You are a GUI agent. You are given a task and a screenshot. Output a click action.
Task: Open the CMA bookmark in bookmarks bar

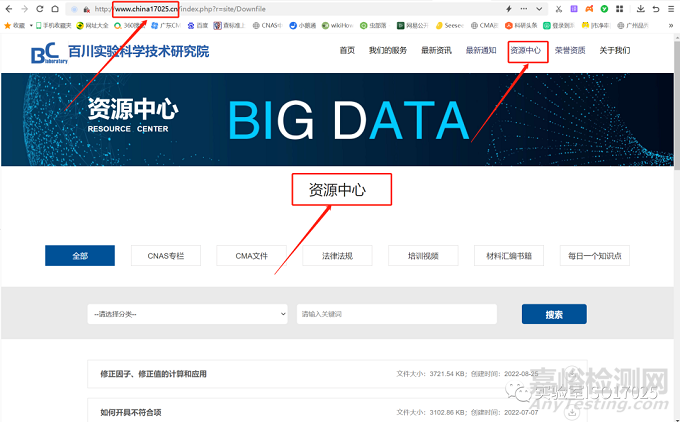484,26
